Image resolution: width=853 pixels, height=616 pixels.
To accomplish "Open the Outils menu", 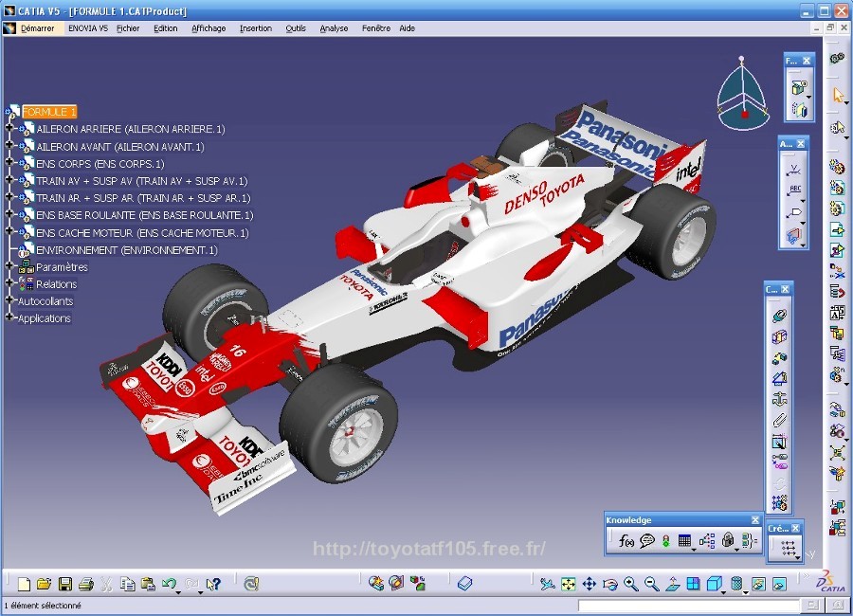I will pos(296,27).
